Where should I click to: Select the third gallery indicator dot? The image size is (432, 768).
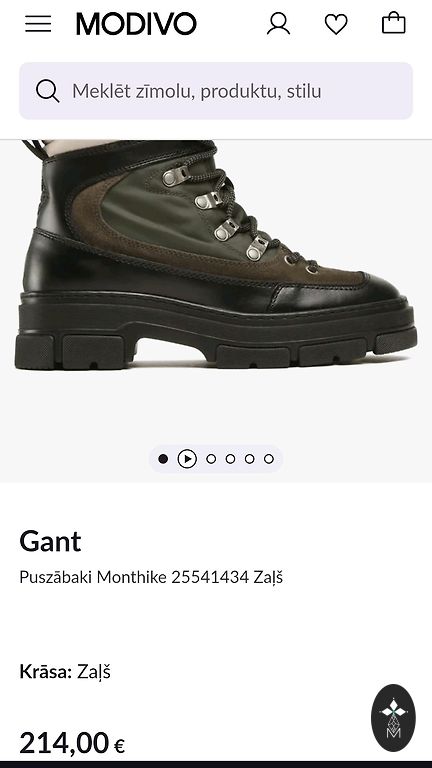click(x=211, y=459)
